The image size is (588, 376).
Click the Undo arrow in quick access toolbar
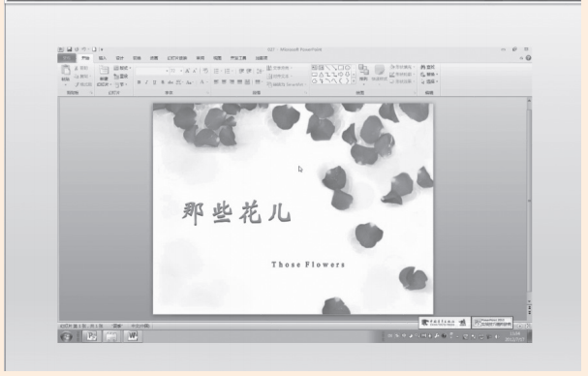tap(83, 49)
